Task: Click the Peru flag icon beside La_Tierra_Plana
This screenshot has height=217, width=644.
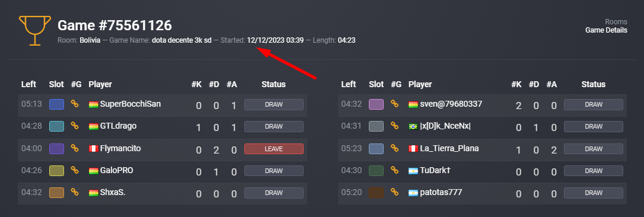Action: coord(413,148)
